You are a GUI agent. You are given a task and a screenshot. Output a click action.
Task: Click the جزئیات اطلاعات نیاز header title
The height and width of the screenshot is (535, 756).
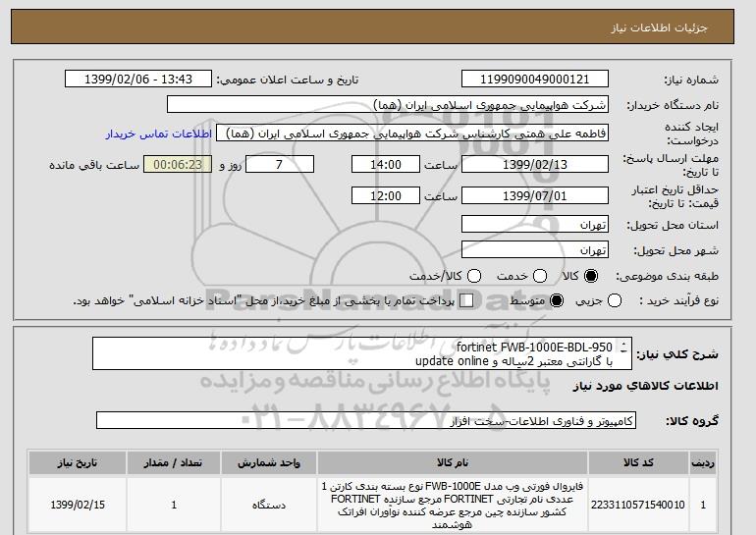(x=659, y=27)
